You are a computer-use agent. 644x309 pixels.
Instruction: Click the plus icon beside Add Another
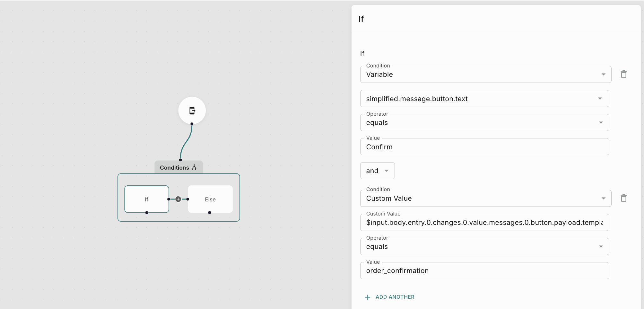pyautogui.click(x=368, y=297)
